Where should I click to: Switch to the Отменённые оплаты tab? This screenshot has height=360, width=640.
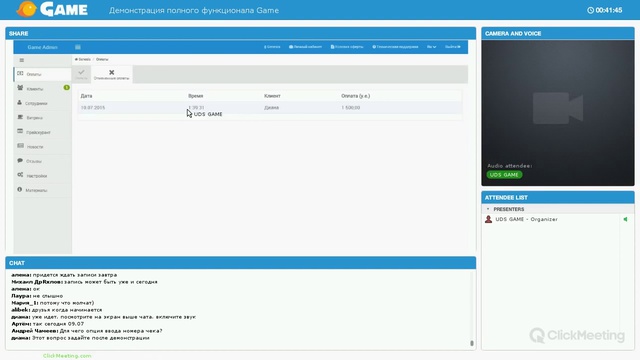111,74
